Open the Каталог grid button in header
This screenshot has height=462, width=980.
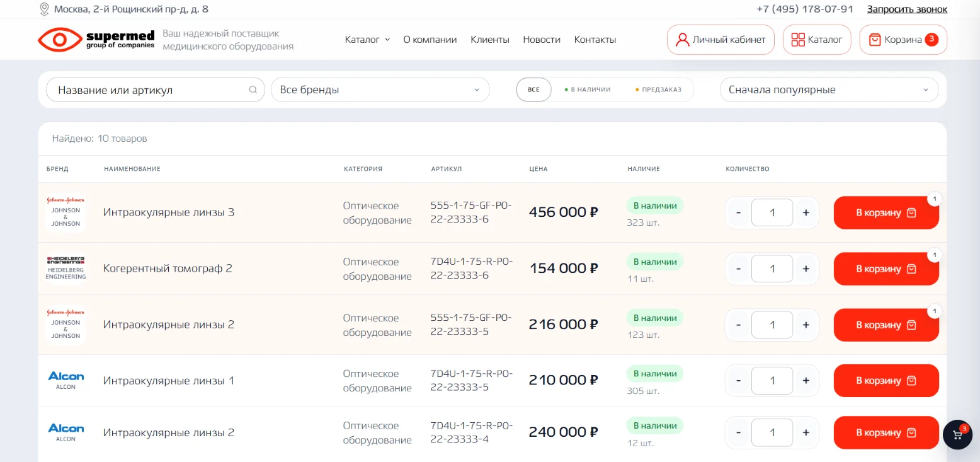pos(817,40)
